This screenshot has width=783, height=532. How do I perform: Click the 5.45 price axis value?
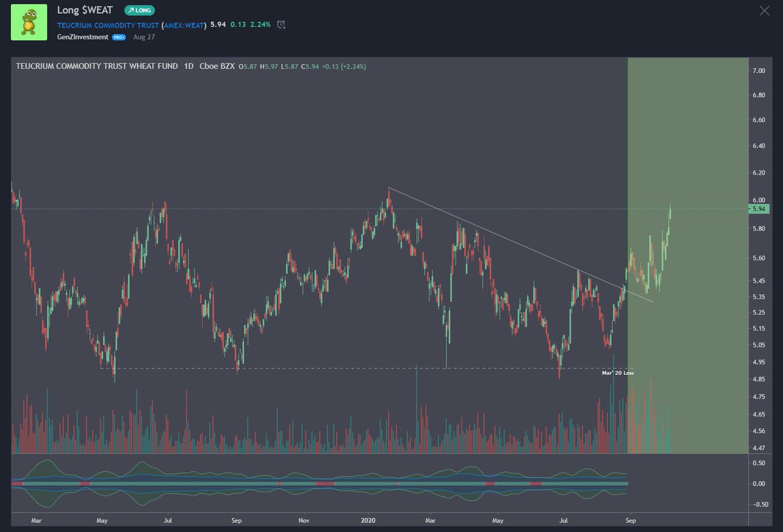pyautogui.click(x=759, y=281)
